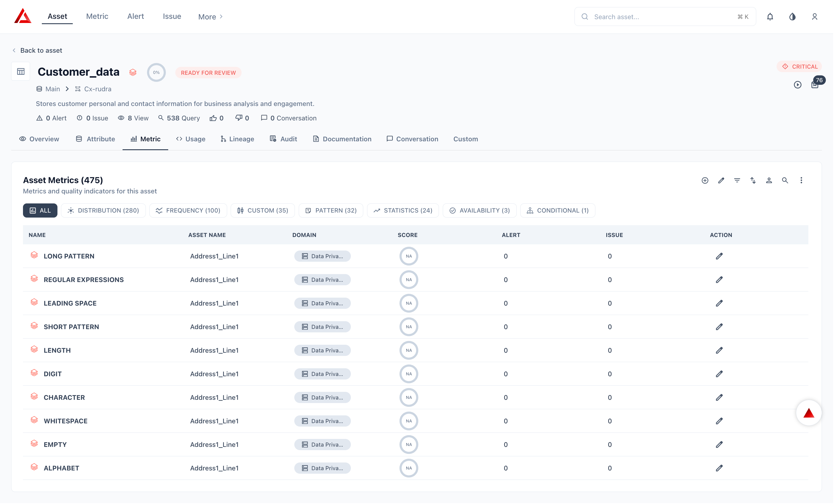Image resolution: width=834 pixels, height=504 pixels.
Task: Edit the EMPTY metric row
Action: pyautogui.click(x=720, y=445)
